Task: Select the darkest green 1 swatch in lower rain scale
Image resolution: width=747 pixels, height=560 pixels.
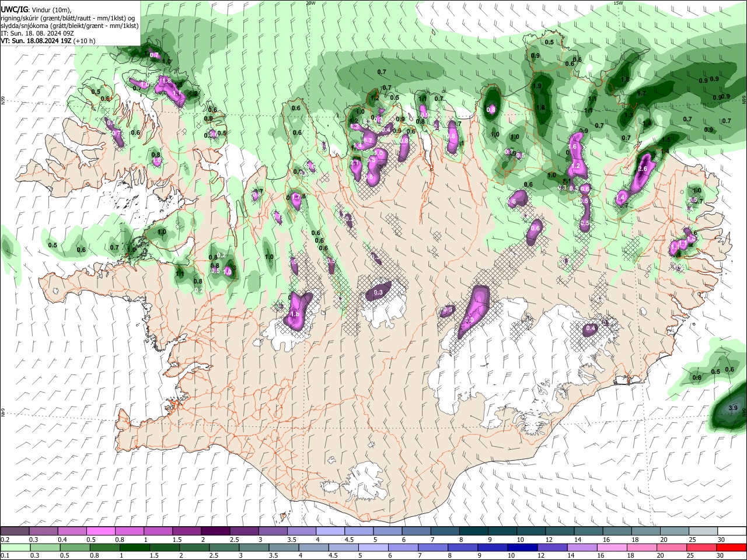Action: pyautogui.click(x=134, y=548)
